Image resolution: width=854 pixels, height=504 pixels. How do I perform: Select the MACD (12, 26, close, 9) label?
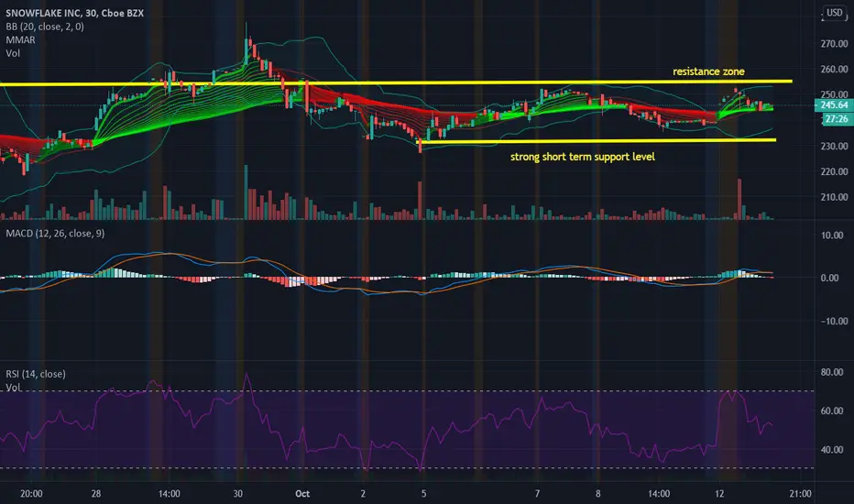(55, 233)
